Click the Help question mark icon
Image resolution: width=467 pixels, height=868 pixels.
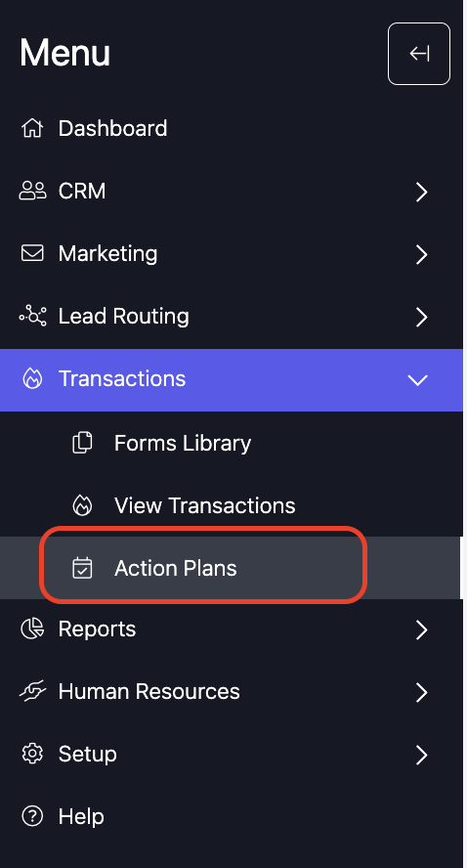coord(32,816)
